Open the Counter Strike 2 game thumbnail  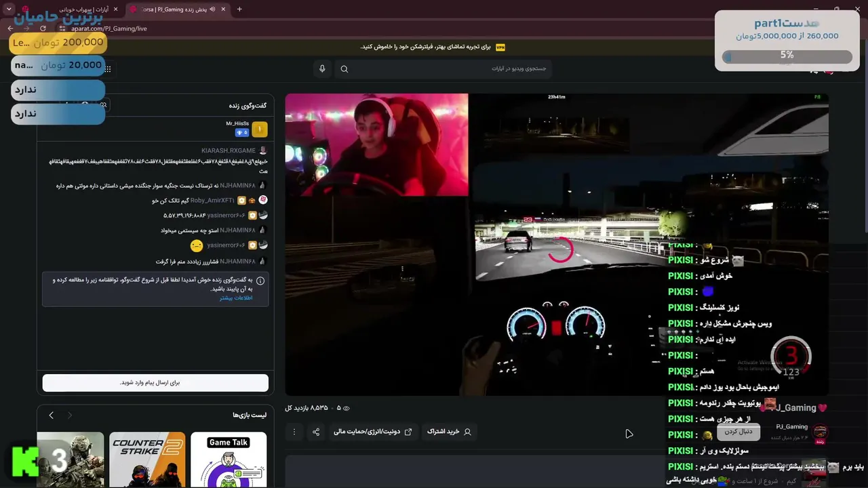147,460
